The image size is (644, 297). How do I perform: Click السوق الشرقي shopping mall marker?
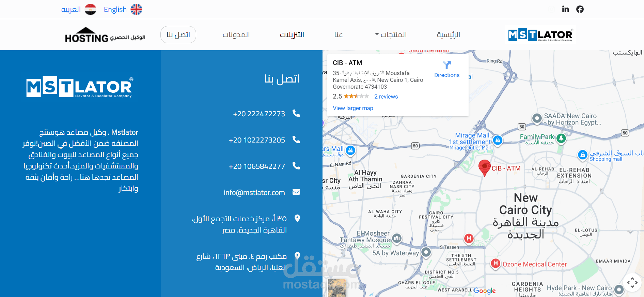(x=583, y=155)
